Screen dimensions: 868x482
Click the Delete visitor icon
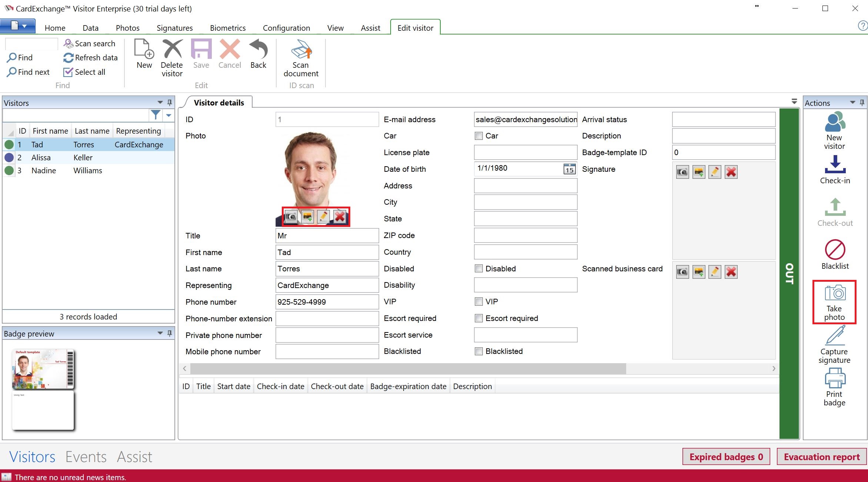click(x=172, y=49)
